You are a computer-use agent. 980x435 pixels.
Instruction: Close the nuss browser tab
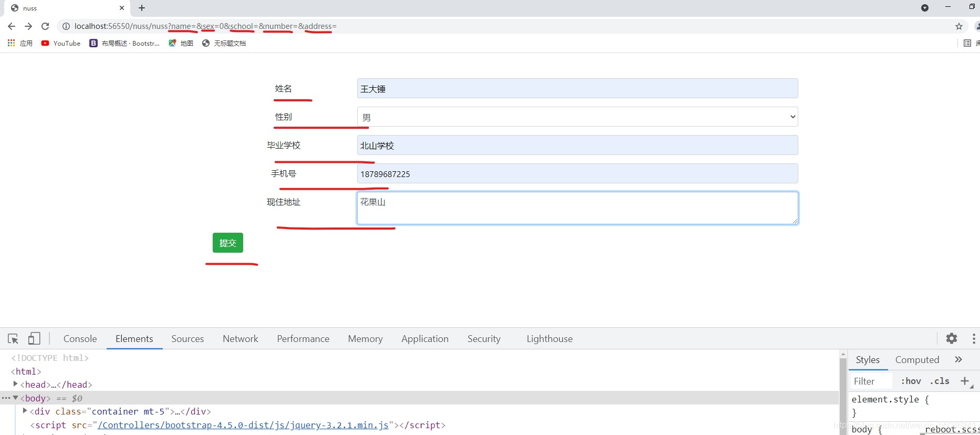(x=122, y=8)
